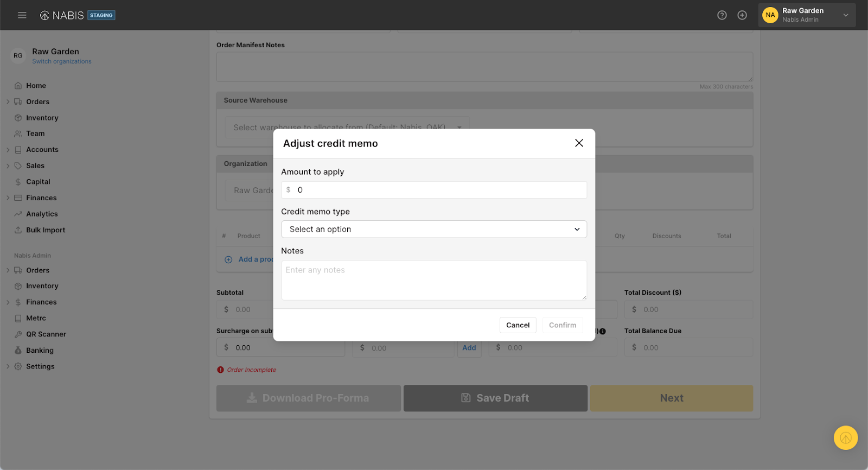Cancel the credit memo adjustment
Image resolution: width=868 pixels, height=470 pixels.
[x=518, y=325]
